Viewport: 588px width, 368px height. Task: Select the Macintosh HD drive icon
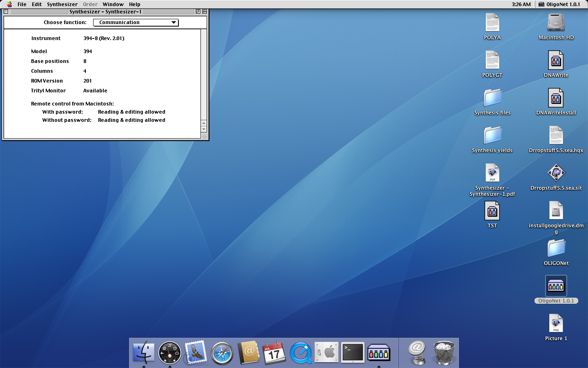pos(556,23)
